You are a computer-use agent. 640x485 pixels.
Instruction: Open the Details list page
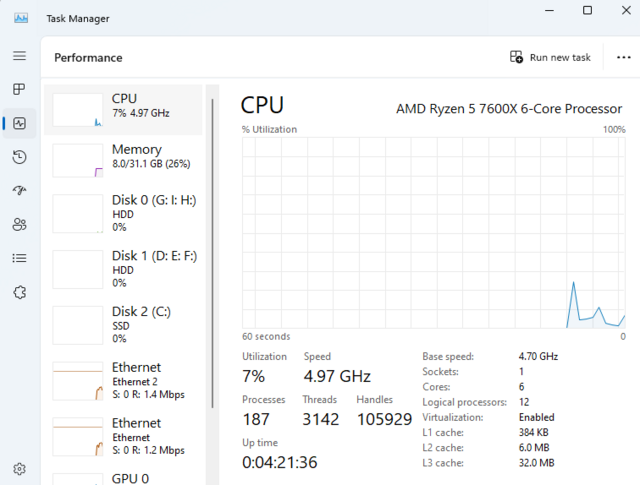click(x=19, y=258)
